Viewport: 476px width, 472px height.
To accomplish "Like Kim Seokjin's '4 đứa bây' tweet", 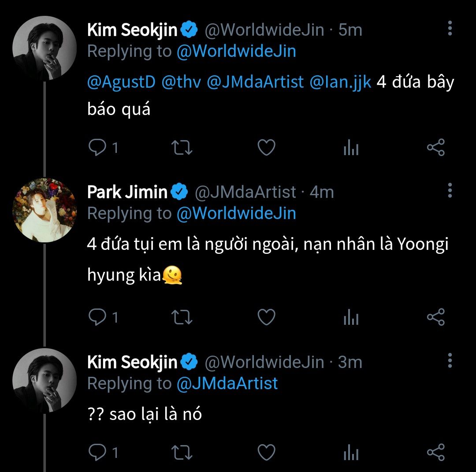I will pos(266,148).
